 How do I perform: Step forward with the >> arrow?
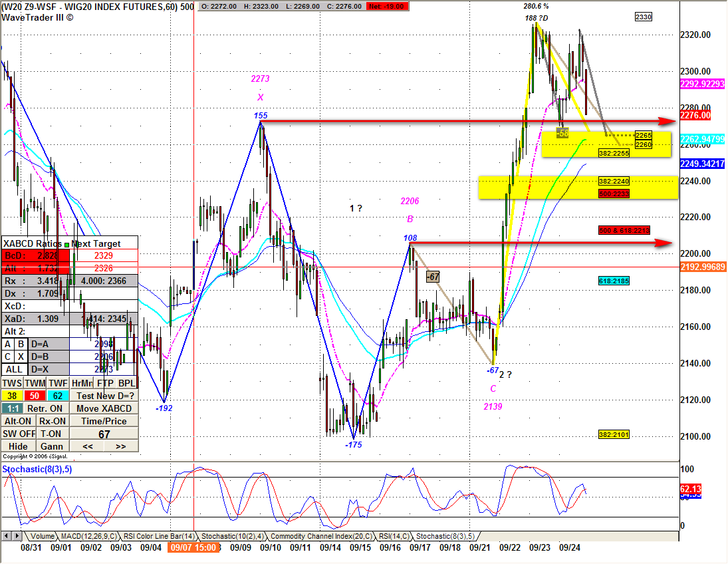tap(121, 446)
